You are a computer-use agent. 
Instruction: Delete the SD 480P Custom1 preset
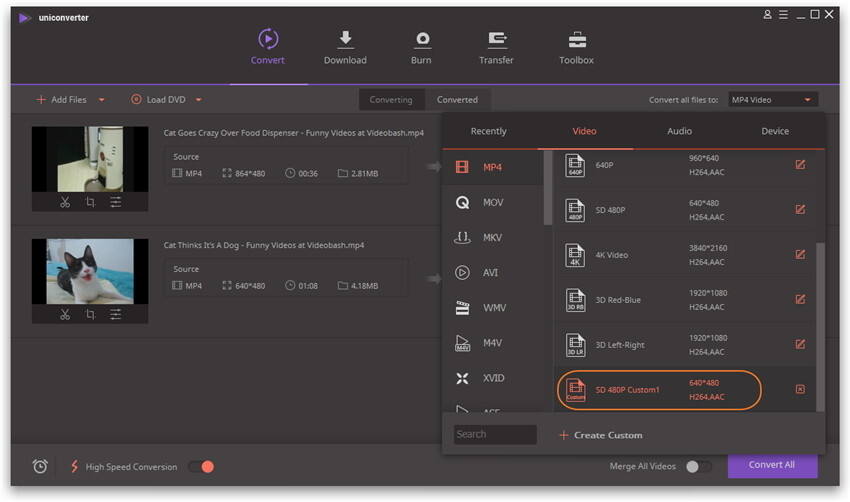(800, 389)
